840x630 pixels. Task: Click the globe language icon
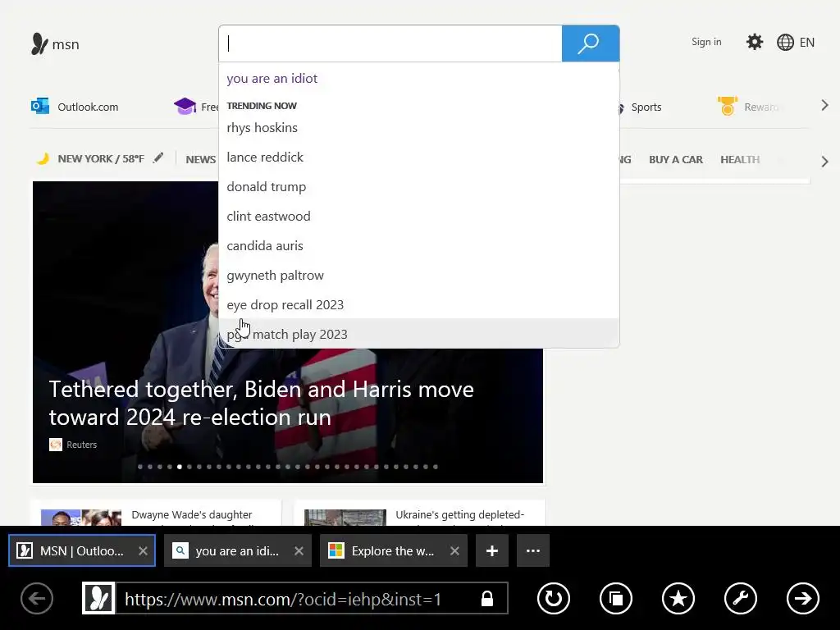pyautogui.click(x=785, y=43)
